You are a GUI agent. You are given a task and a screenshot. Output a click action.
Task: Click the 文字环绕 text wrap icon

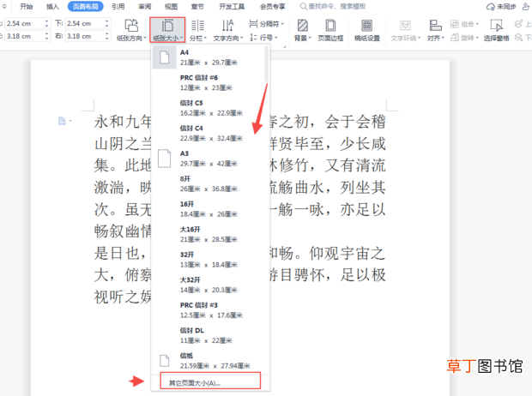[405, 26]
